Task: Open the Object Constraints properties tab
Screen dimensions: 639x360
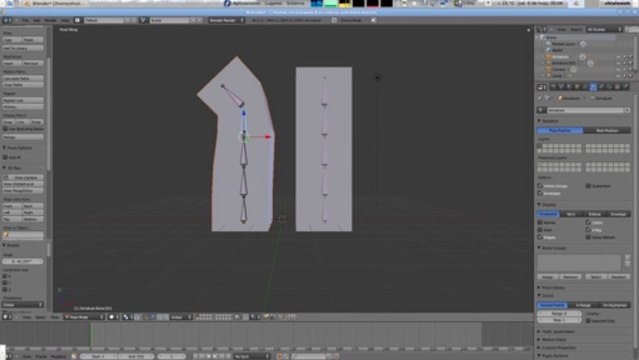Action: pos(585,87)
